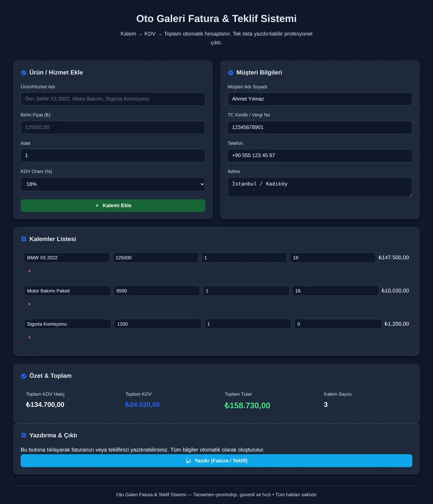Click the ₺134.700,00 subtotal value

(x=45, y=405)
